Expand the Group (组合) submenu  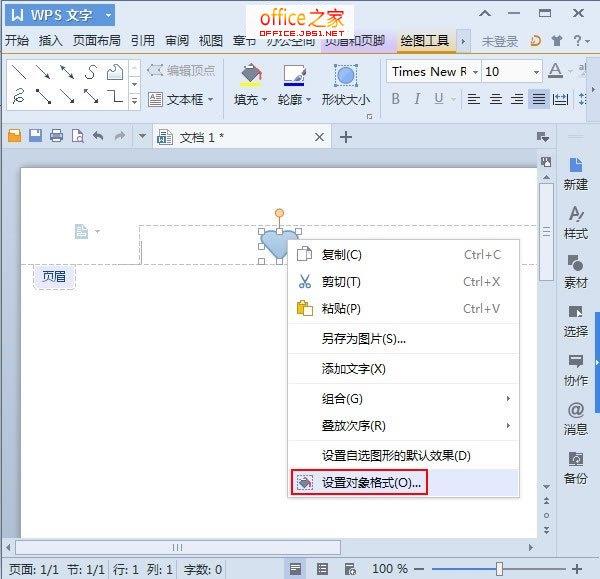pyautogui.click(x=403, y=399)
